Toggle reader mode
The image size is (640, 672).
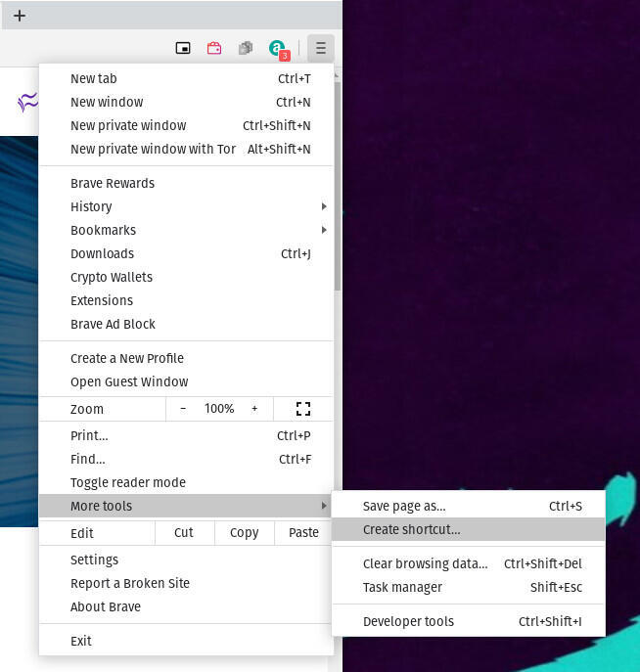click(186, 482)
